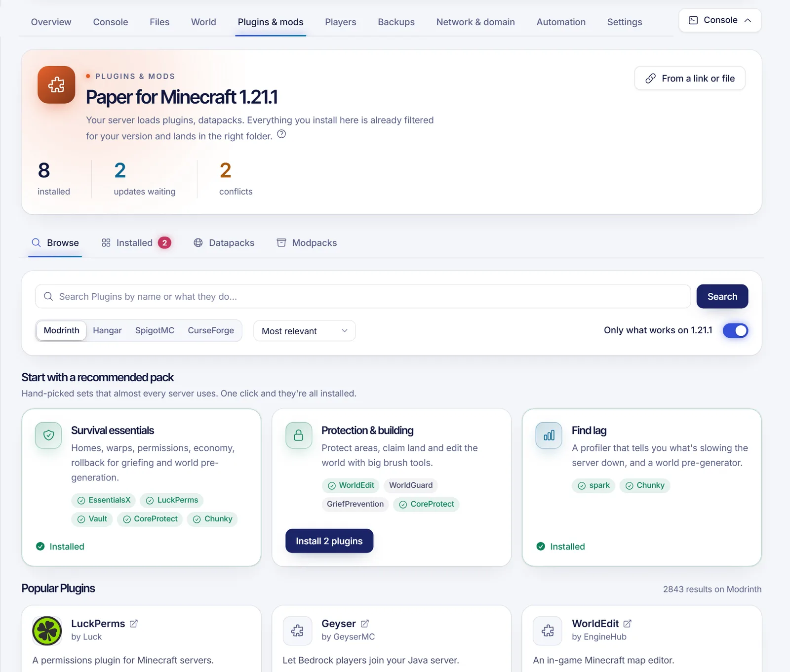
Task: Click the Search Plugins input field
Action: (x=363, y=297)
